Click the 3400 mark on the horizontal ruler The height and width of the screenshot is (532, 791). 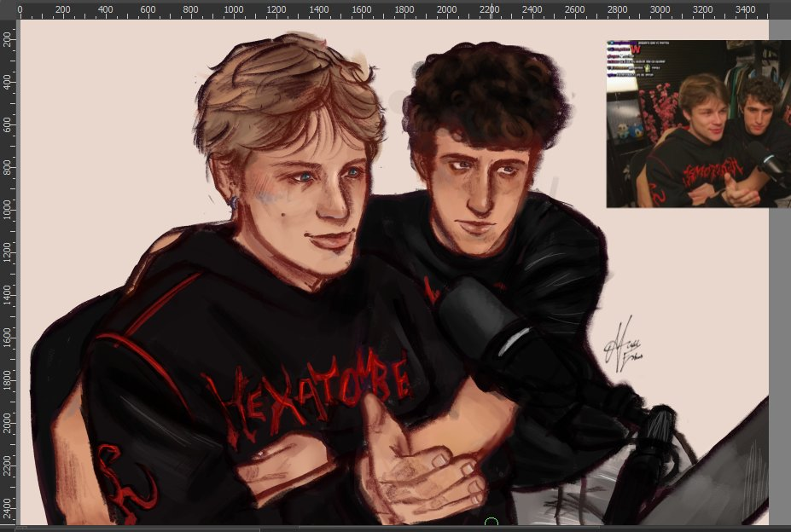(x=745, y=10)
